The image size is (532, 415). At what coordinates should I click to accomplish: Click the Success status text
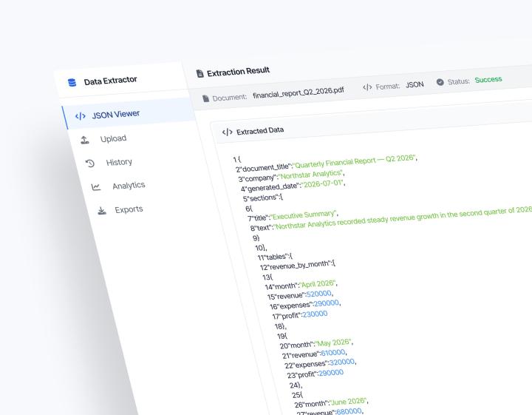488,79
